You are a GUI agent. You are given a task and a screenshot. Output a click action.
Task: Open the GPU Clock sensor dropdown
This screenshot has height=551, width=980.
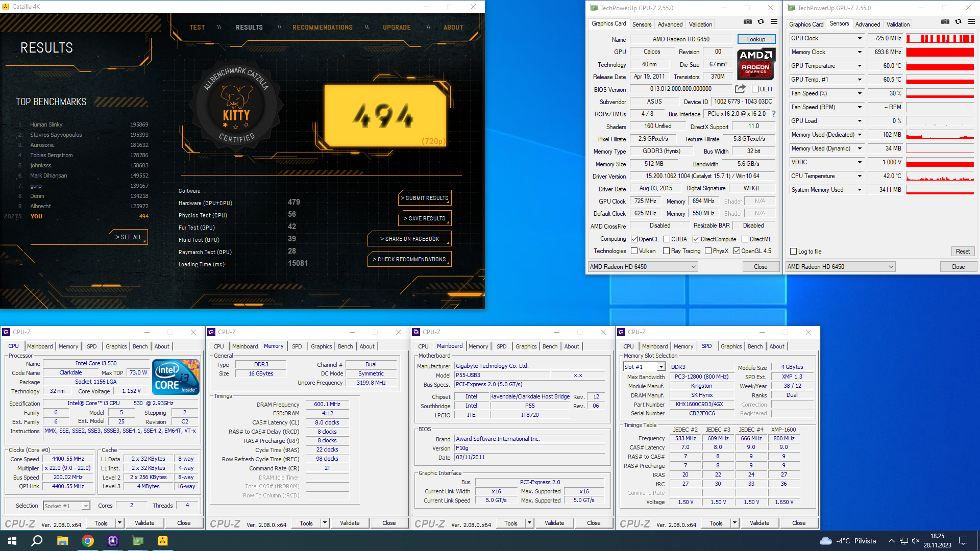860,38
